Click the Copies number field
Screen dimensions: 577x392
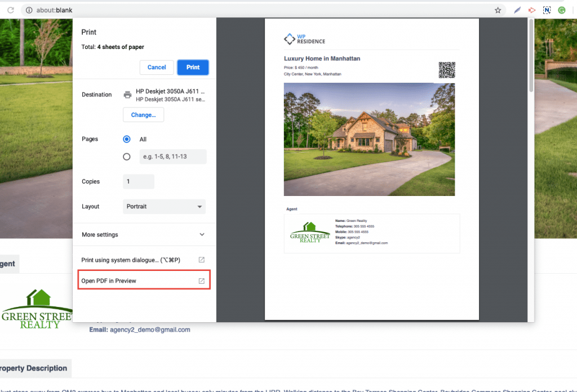pyautogui.click(x=139, y=182)
